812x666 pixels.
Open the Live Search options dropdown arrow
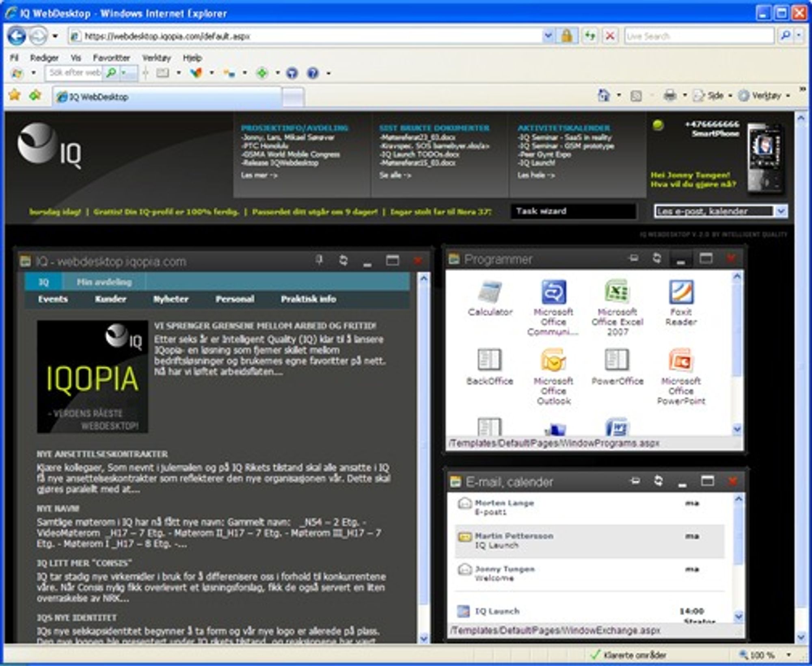click(799, 36)
